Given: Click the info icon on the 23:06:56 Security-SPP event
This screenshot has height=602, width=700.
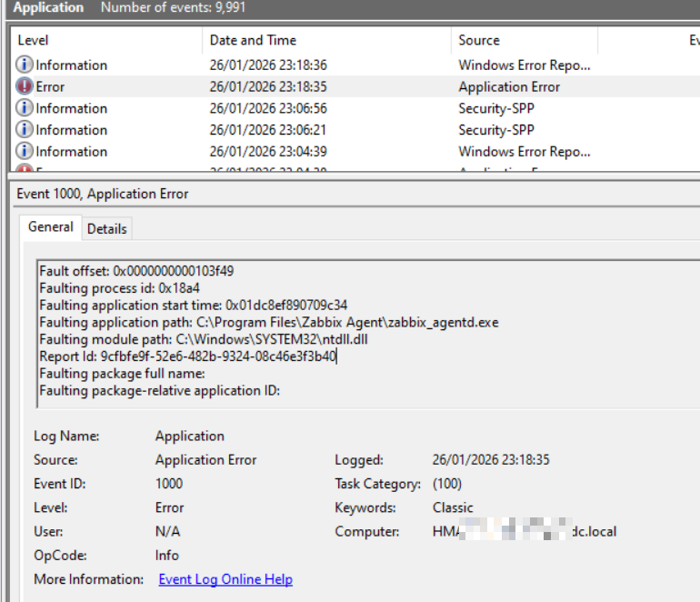Looking at the screenshot, I should click(x=25, y=109).
